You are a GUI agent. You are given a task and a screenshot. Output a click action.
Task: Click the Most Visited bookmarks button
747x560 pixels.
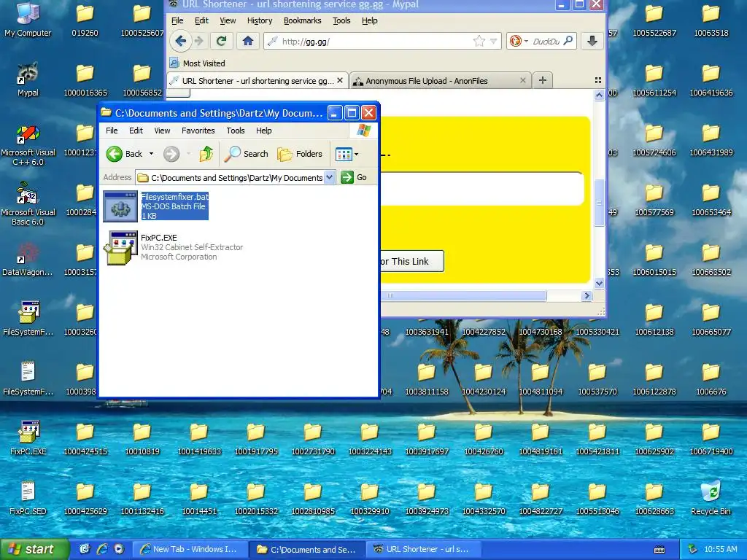(197, 63)
